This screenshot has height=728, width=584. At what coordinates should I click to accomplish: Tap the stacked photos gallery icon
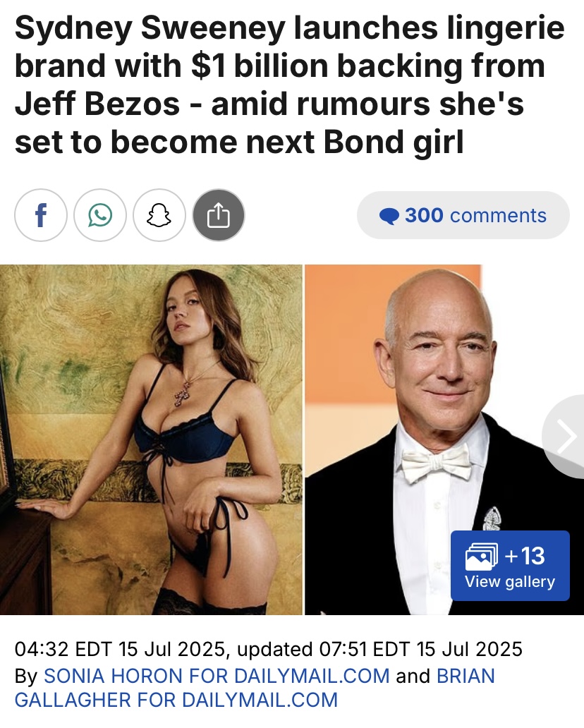[481, 556]
